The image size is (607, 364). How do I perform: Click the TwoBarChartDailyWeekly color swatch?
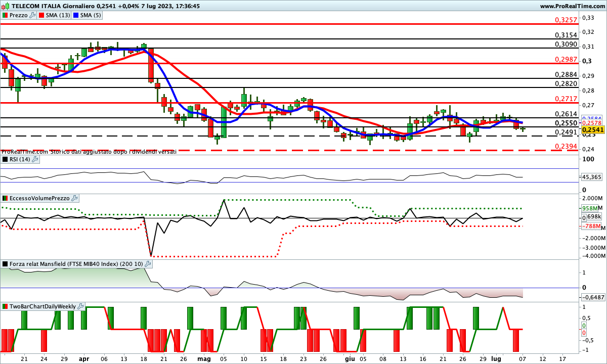(5, 306)
